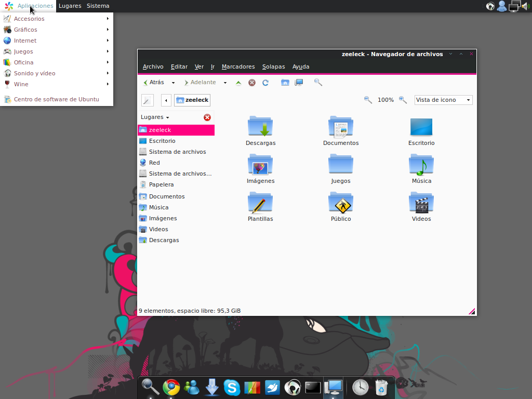
Task: Select Papelera in the sidebar
Action: [x=176, y=184]
